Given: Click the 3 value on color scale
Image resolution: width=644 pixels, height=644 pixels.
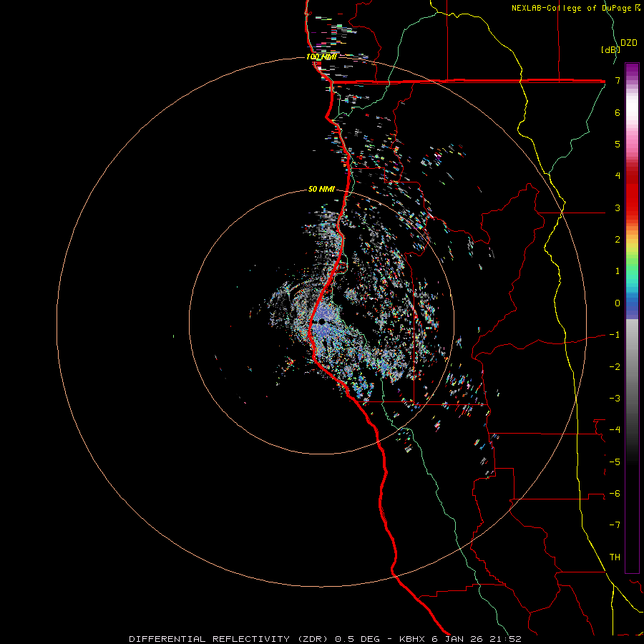Looking at the screenshot, I should (x=618, y=208).
